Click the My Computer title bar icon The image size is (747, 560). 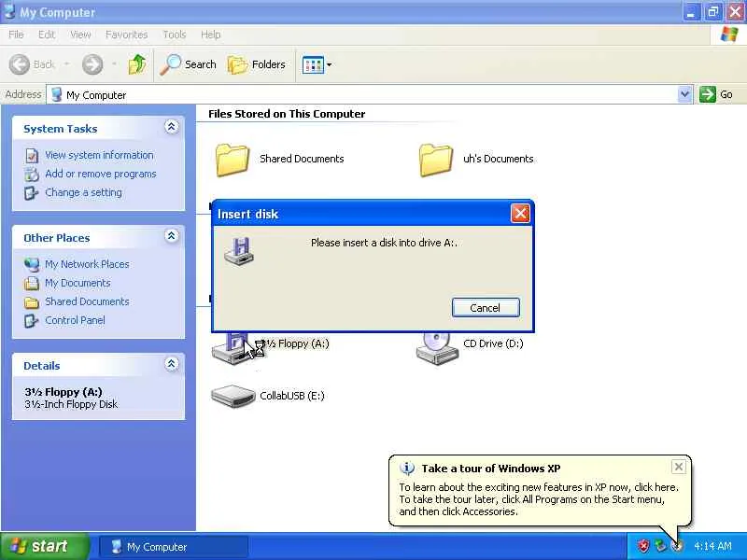coord(9,11)
